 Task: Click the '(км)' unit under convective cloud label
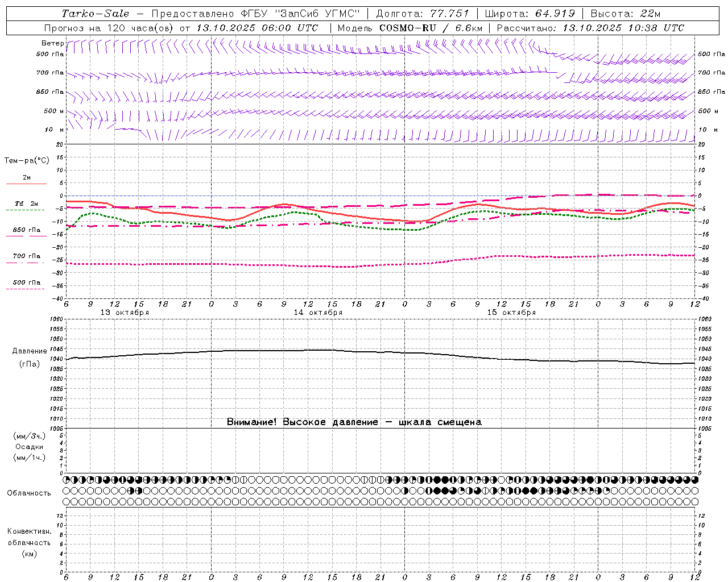click(x=30, y=554)
